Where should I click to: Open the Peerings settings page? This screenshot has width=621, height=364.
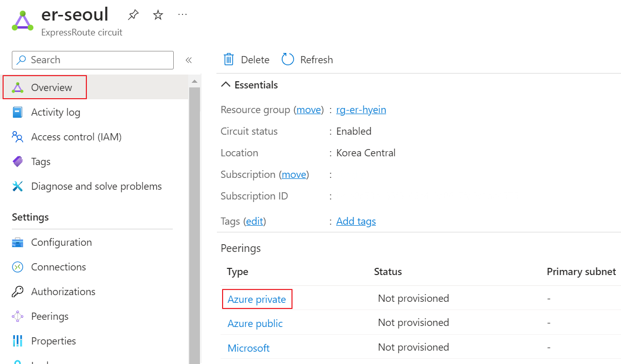(x=50, y=316)
